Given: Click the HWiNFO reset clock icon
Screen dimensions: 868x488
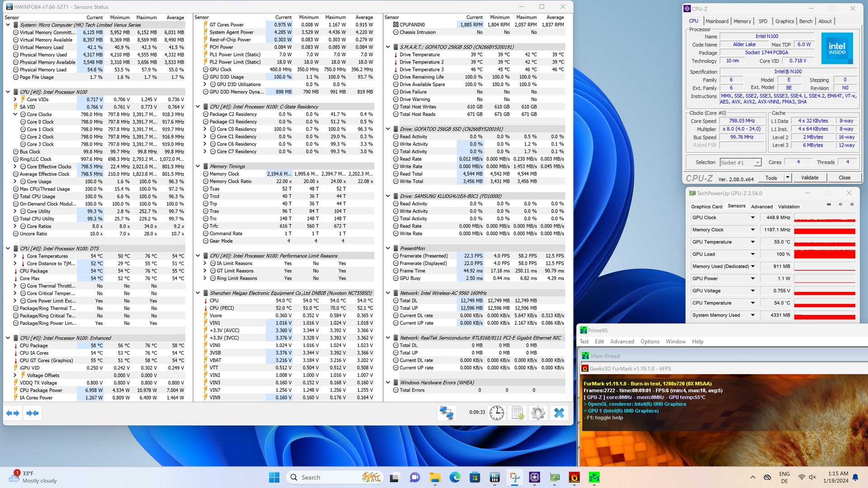Looking at the screenshot, I should 496,413.
